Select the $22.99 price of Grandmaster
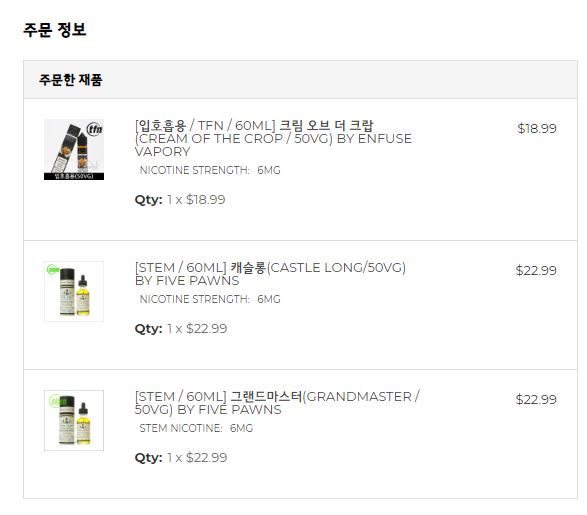587x515 pixels. [536, 399]
